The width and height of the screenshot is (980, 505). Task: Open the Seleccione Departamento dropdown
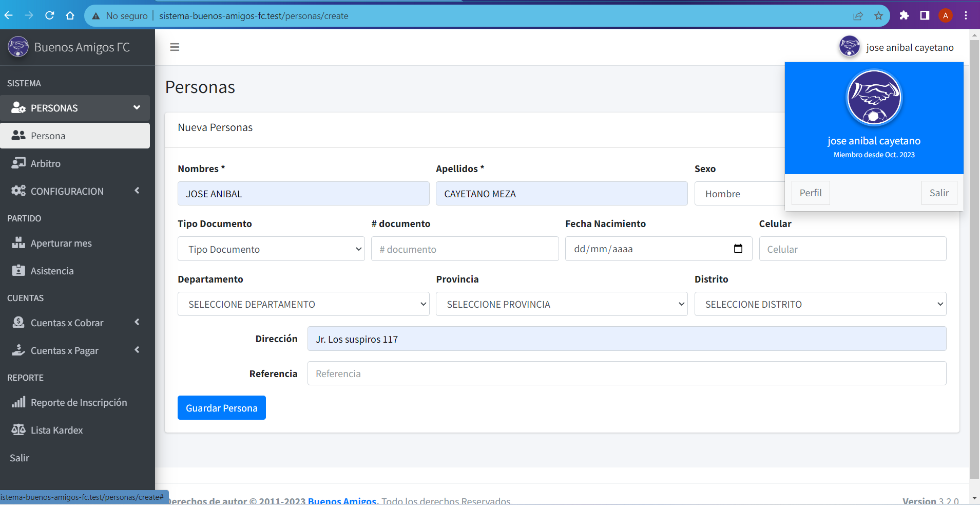(303, 304)
